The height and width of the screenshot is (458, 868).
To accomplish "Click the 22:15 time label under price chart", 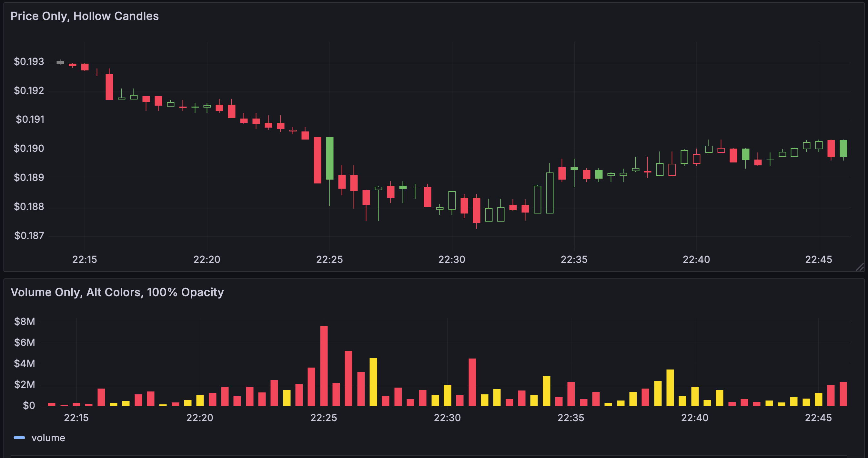I will pyautogui.click(x=85, y=259).
